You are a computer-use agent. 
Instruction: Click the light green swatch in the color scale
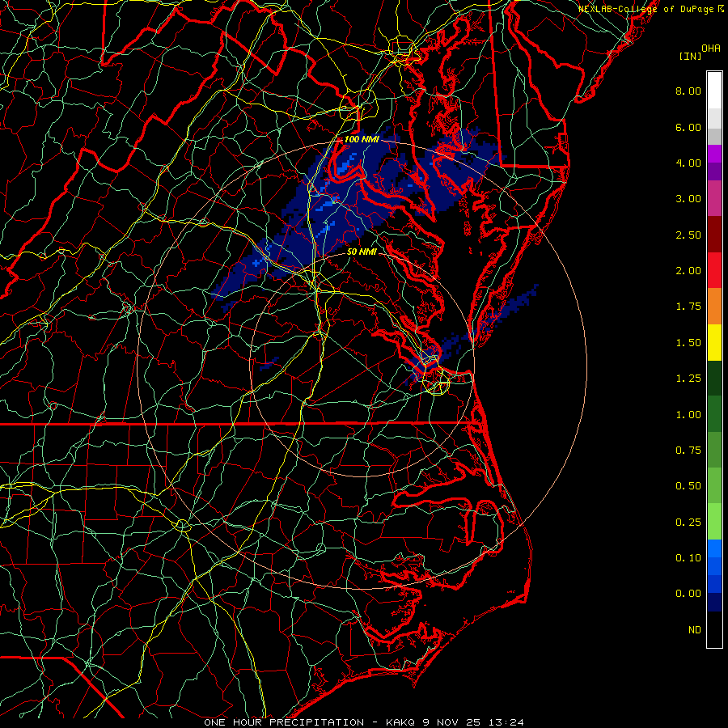coord(714,522)
